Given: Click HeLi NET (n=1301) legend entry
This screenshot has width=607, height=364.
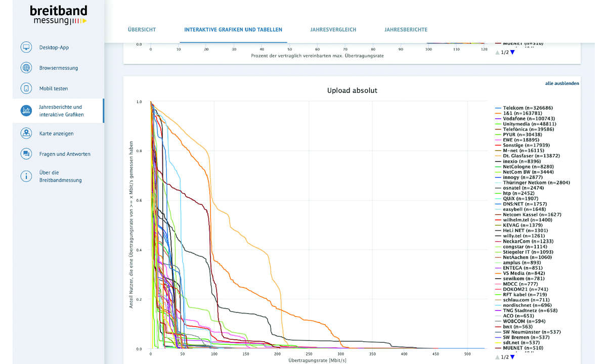Looking at the screenshot, I should click(x=523, y=230).
